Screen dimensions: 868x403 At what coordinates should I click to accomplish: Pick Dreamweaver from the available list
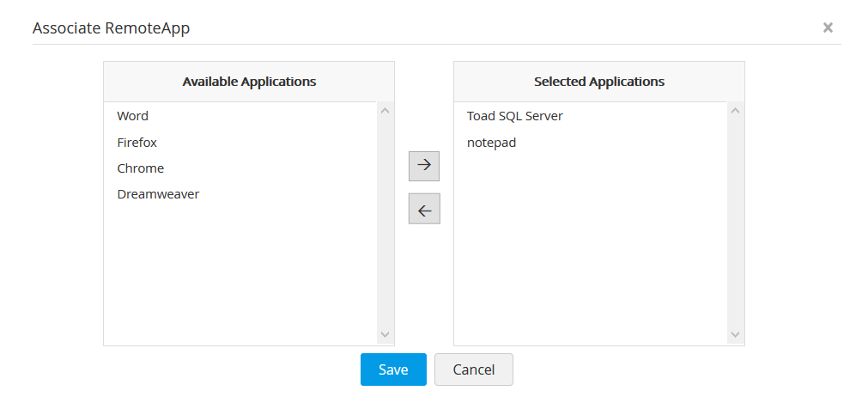point(158,194)
